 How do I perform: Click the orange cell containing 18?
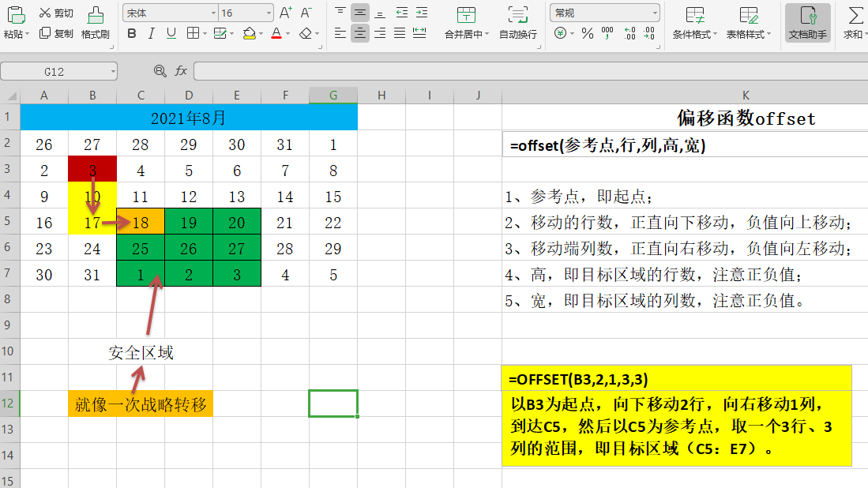(x=141, y=222)
